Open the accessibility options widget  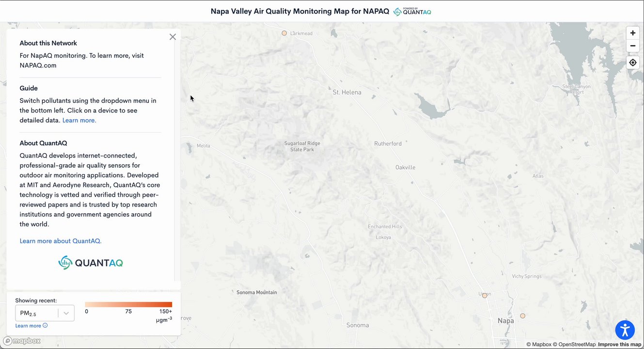pos(625,330)
